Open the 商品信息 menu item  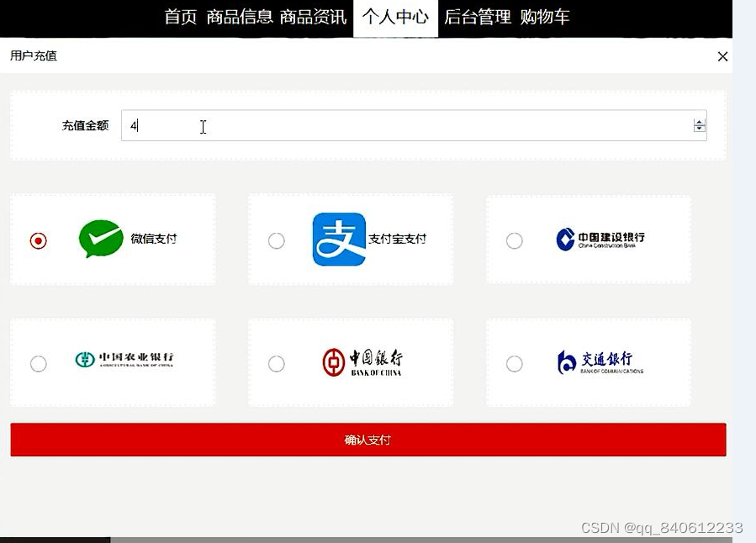[x=240, y=17]
